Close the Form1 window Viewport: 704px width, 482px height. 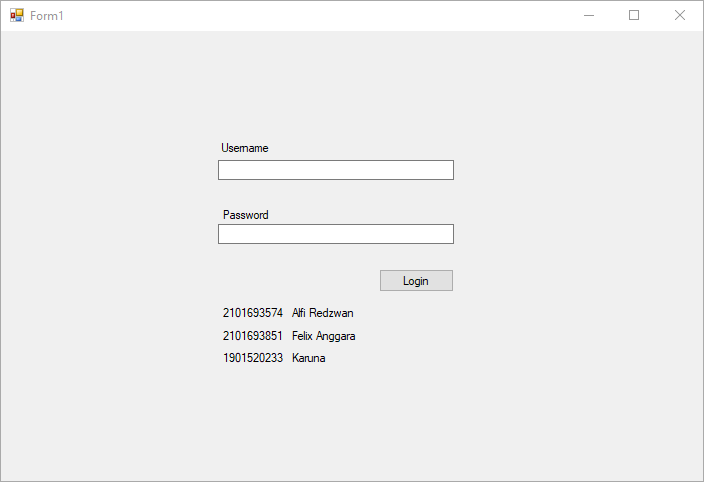click(x=680, y=15)
